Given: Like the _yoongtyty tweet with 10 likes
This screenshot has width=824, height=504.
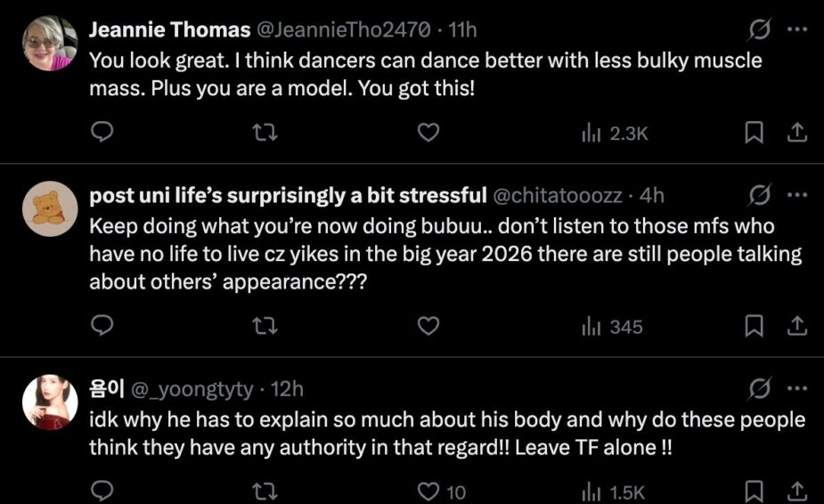Looking at the screenshot, I should (x=428, y=491).
